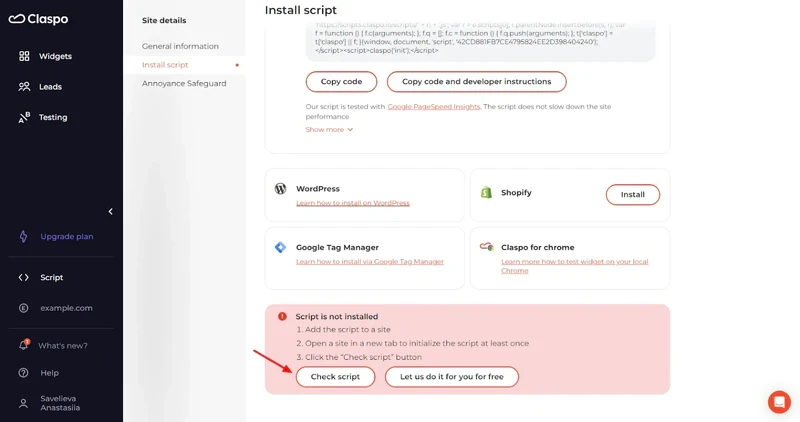The image size is (800, 422).
Task: Select Testing in the sidebar
Action: [53, 117]
